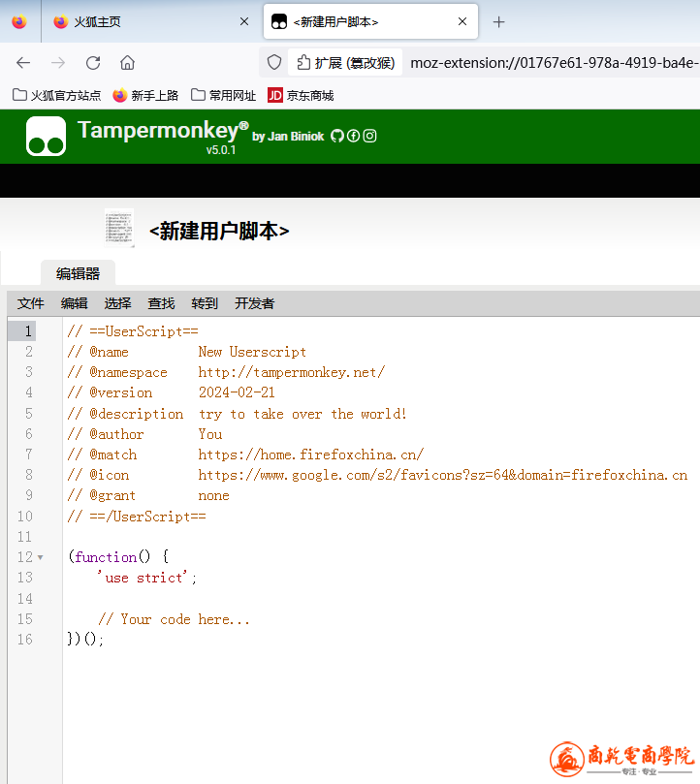700x784 pixels.
Task: Click line number 16 in gutter
Action: coord(25,640)
